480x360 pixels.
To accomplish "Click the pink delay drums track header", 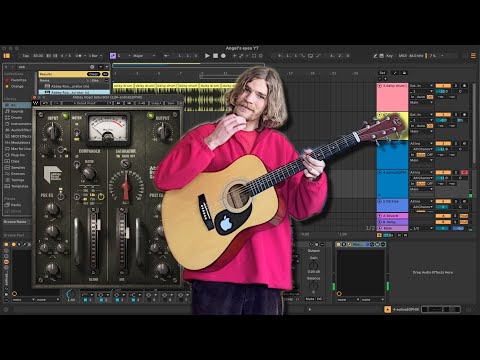I will pos(392,97).
